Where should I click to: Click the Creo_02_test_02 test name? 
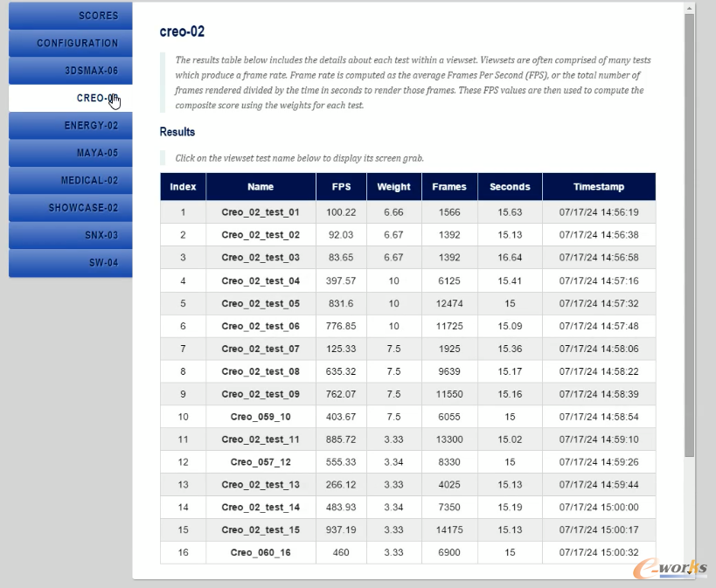tap(261, 235)
